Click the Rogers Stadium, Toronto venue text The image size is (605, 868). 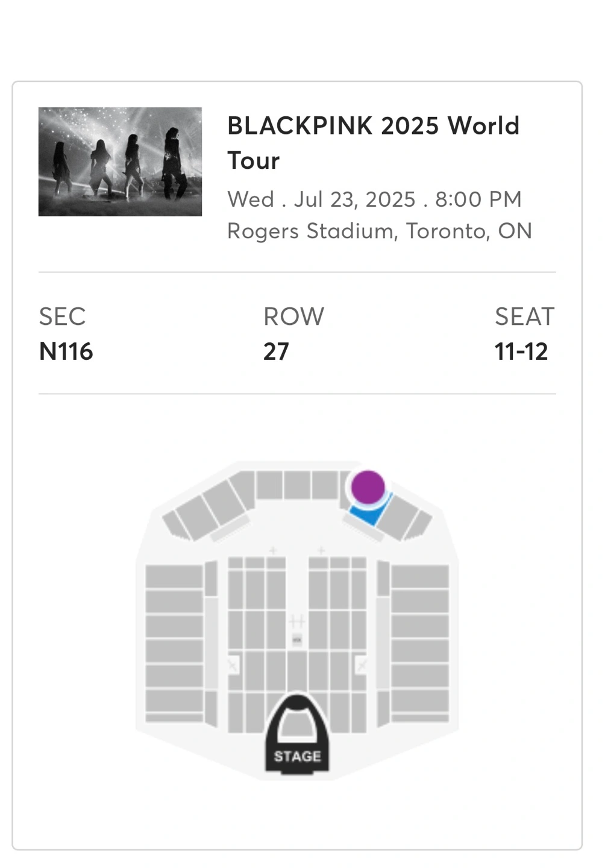379,231
